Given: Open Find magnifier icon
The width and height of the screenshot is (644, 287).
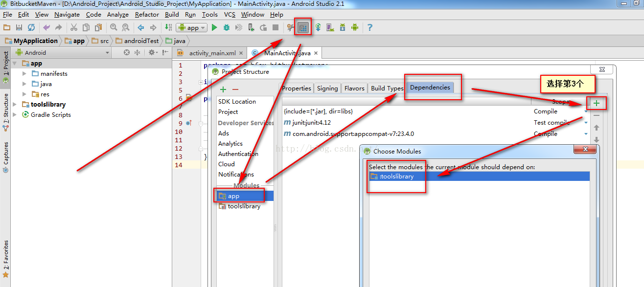Looking at the screenshot, I should click(114, 27).
